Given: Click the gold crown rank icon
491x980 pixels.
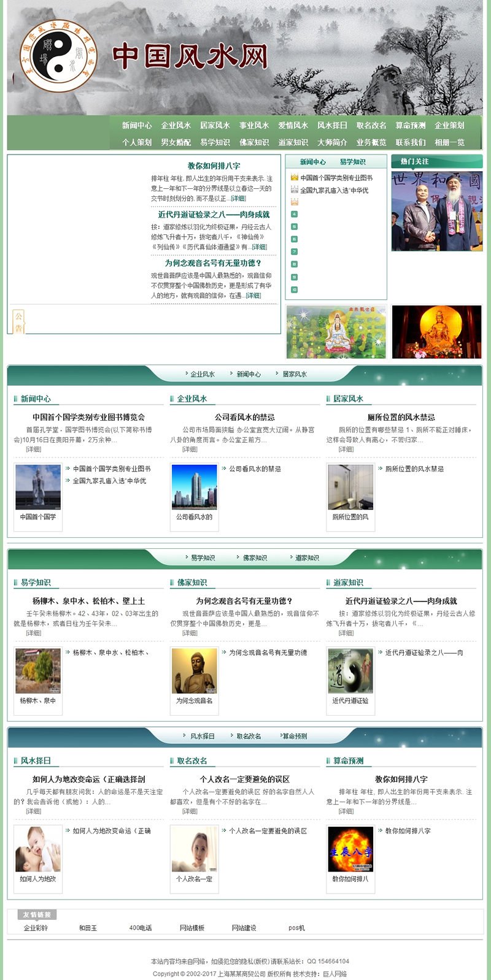Looking at the screenshot, I should click(x=294, y=177).
